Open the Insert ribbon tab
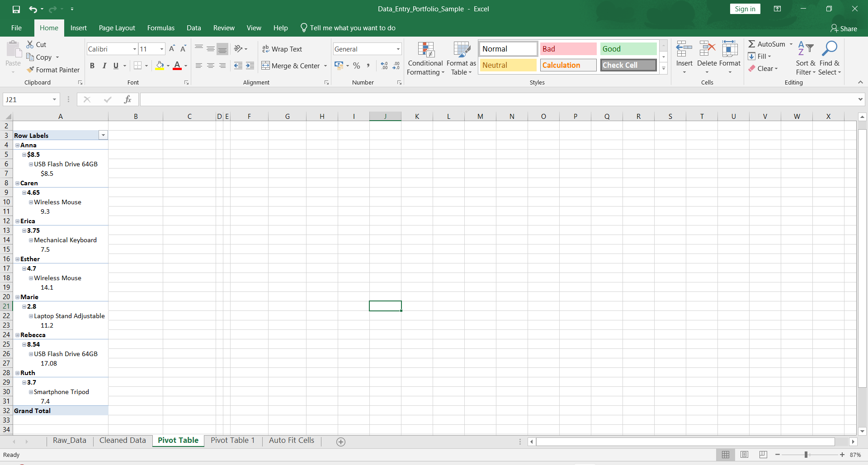868x465 pixels. (78, 28)
